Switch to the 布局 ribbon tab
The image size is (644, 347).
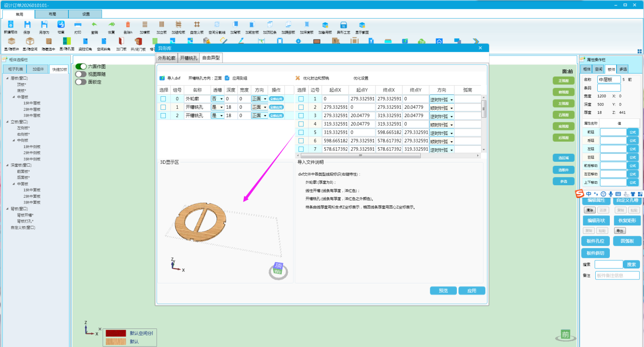(x=52, y=14)
